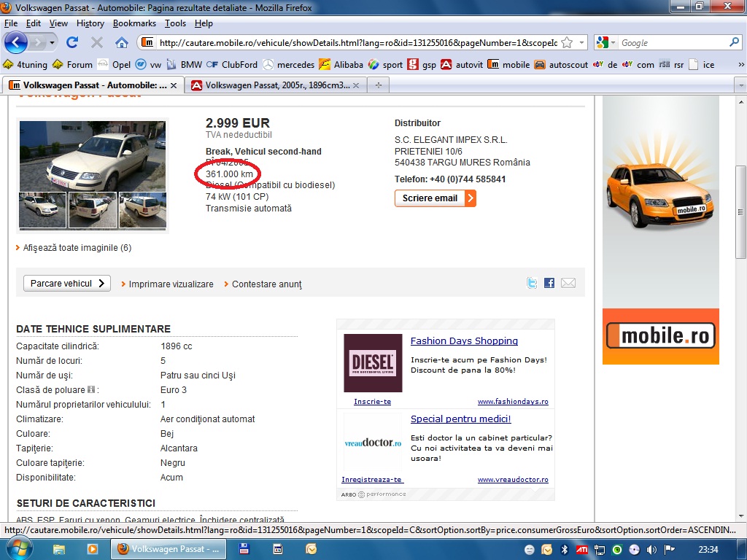Open the Fashion Days Shopping ad link

464,341
